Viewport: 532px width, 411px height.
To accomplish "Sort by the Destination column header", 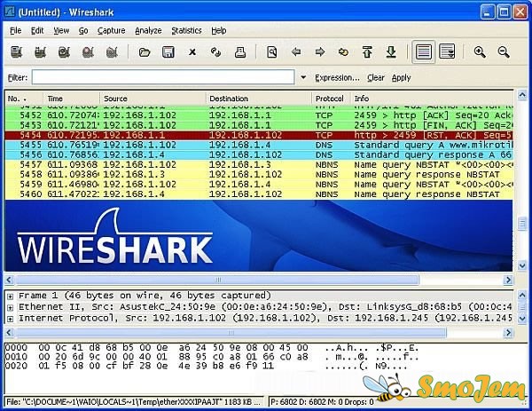I will tap(259, 99).
